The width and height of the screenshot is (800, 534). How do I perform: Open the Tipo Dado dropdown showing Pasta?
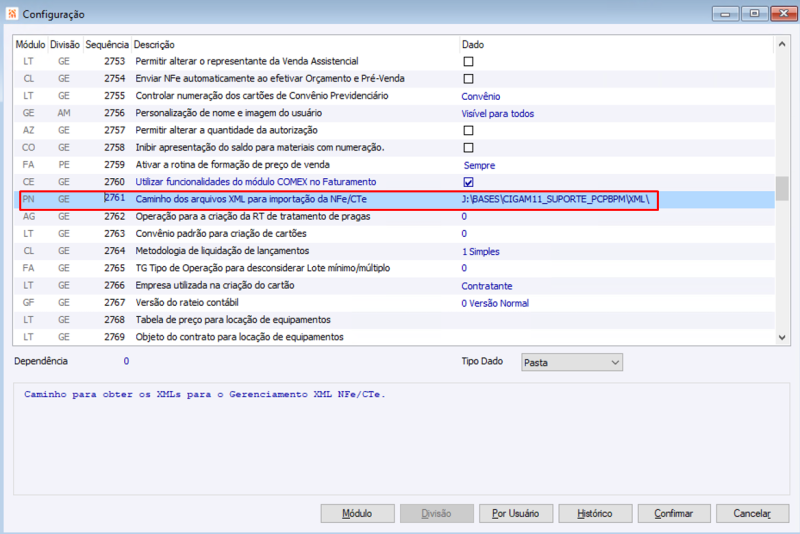pyautogui.click(x=571, y=362)
